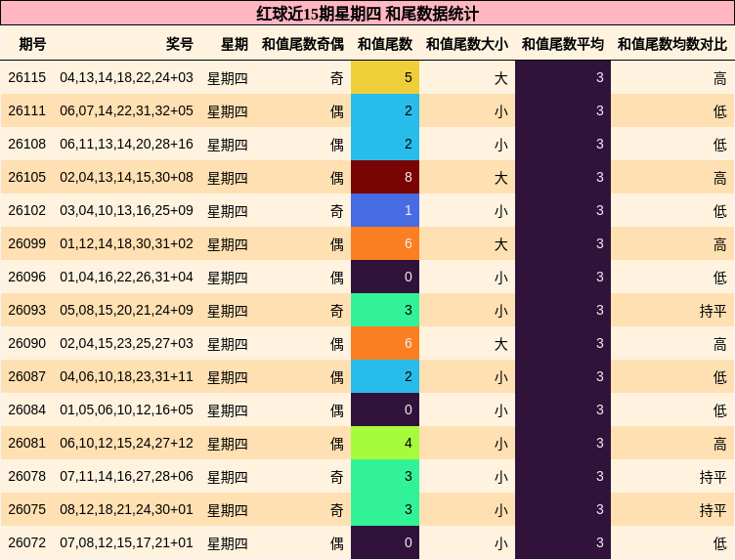Screen dimensions: 735x560
Task: Select winning numbers 01,12,14,18,30,31+02
Action: [126, 243]
